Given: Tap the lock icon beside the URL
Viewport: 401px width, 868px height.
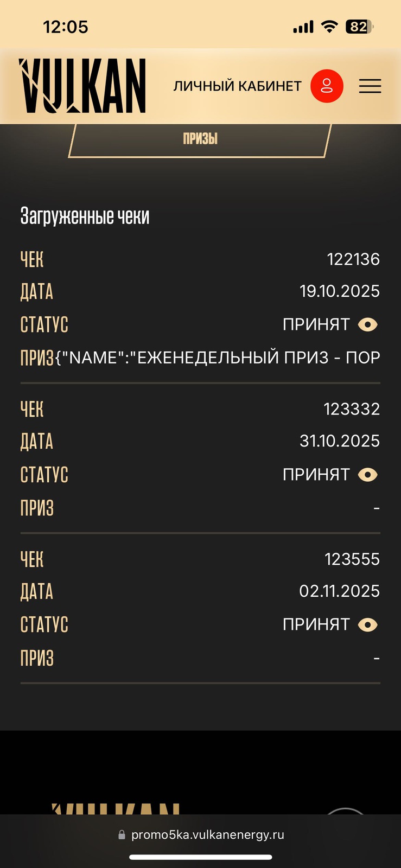Looking at the screenshot, I should tap(122, 835).
